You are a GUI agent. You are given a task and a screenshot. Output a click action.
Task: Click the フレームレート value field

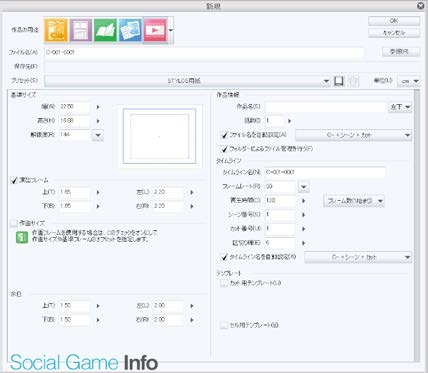[280, 187]
